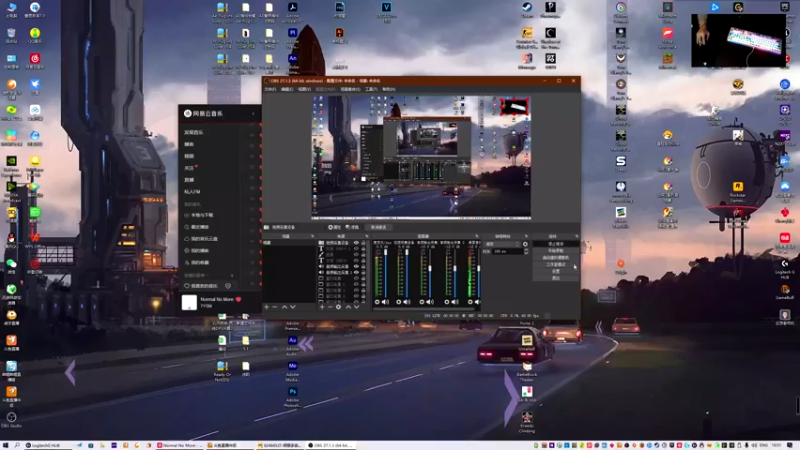Click 退出 exit button in OBS Controls

tap(556, 278)
